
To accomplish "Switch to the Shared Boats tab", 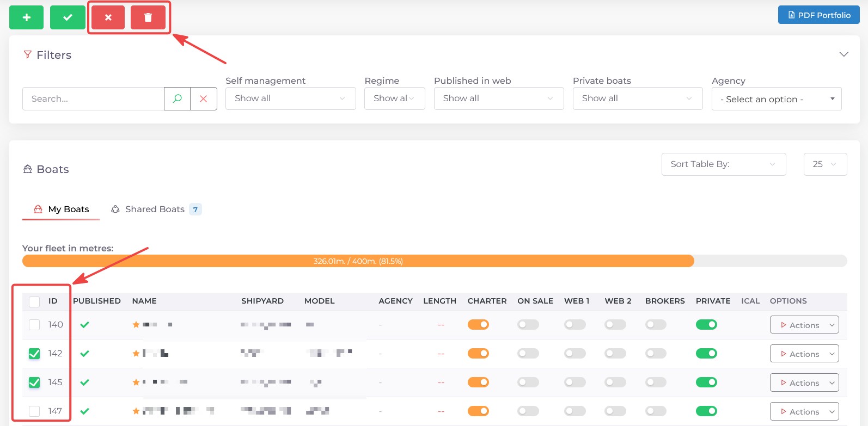I will point(155,209).
